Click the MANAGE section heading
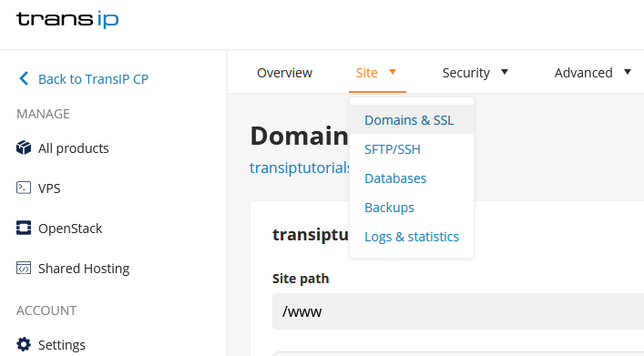This screenshot has width=644, height=356. (43, 114)
